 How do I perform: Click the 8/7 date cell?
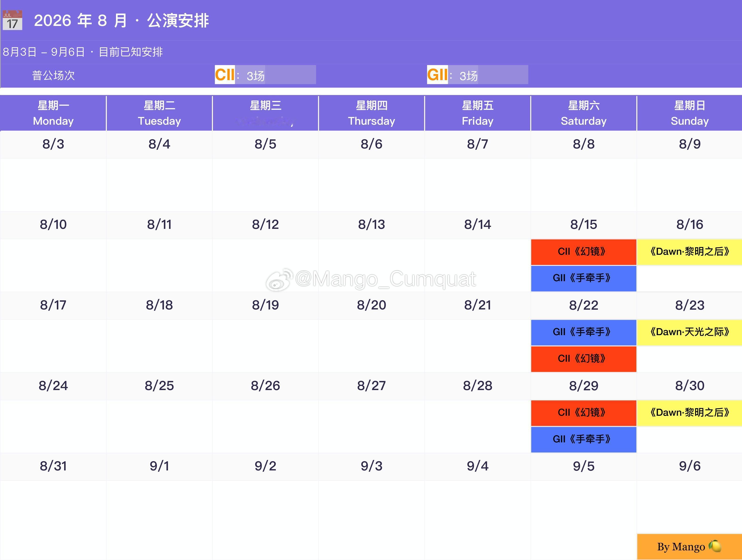click(x=478, y=144)
